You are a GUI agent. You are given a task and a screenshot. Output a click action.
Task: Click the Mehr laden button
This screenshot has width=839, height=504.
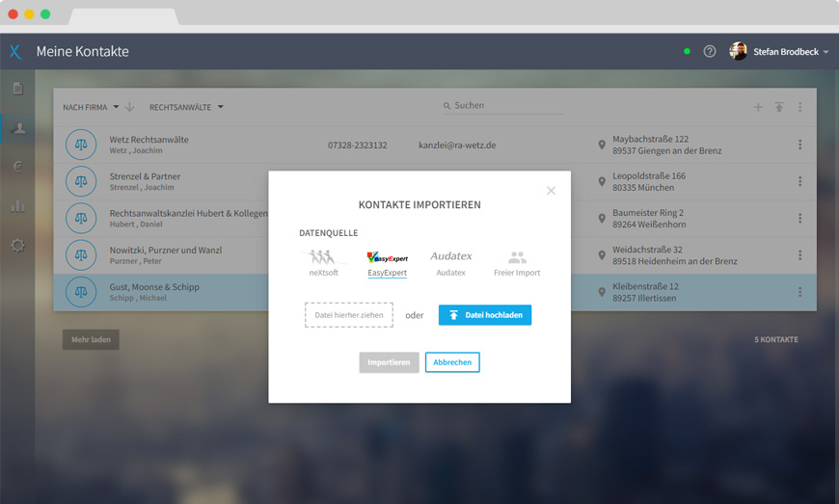tap(91, 339)
